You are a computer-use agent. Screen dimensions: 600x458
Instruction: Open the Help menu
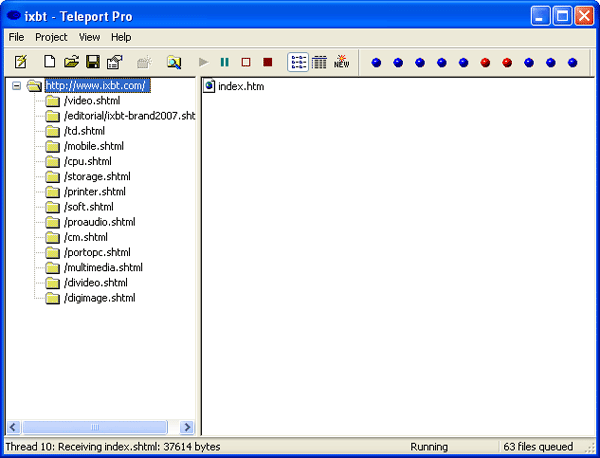pos(121,37)
